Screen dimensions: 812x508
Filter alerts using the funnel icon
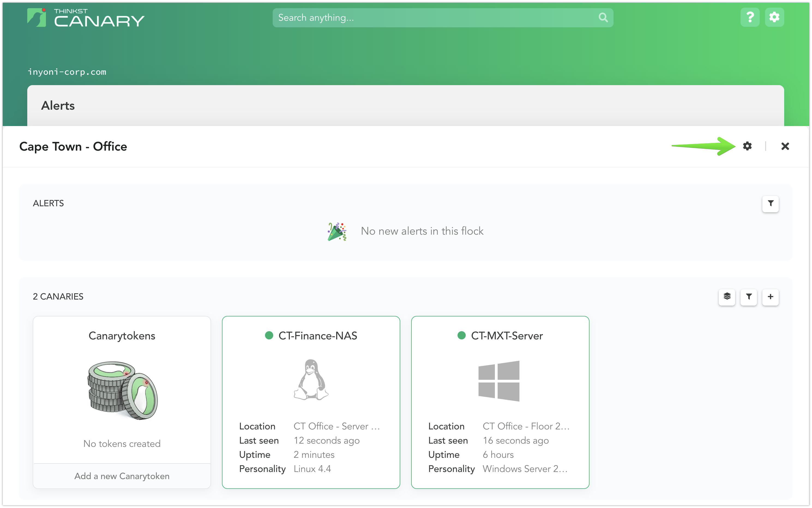click(x=770, y=204)
